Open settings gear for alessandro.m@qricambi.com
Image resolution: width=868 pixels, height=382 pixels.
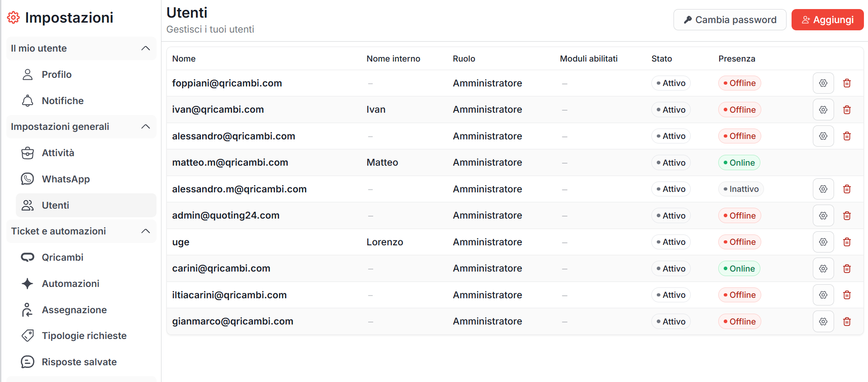[x=823, y=189]
